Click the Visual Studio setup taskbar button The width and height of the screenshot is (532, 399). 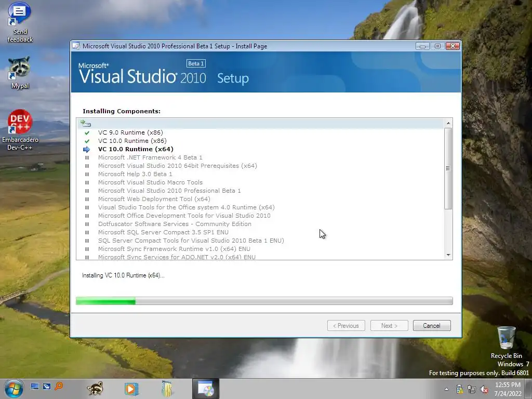click(206, 389)
